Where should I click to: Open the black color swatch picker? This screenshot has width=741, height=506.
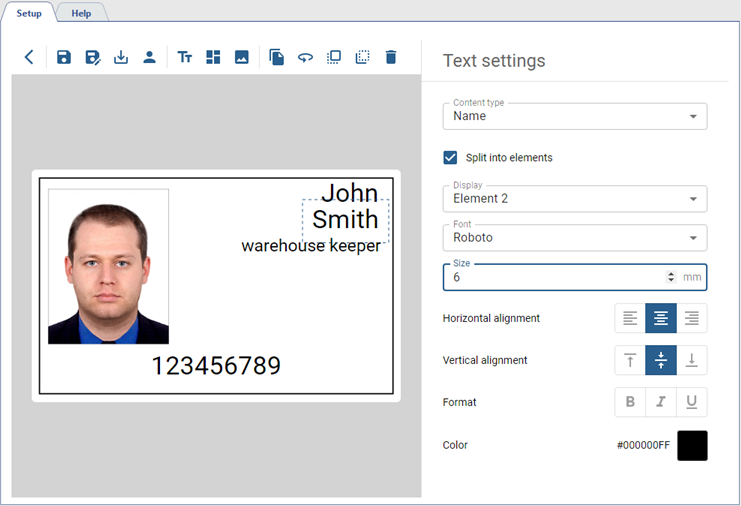pos(692,445)
